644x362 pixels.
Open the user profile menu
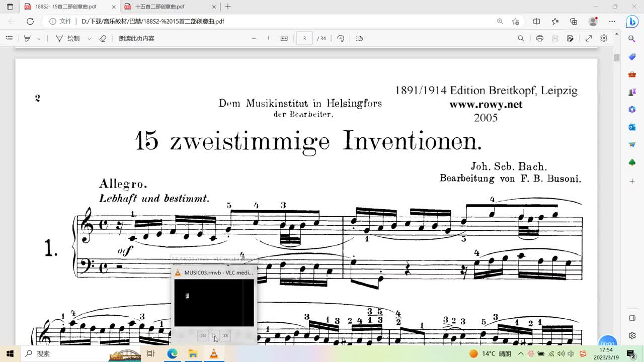(593, 21)
